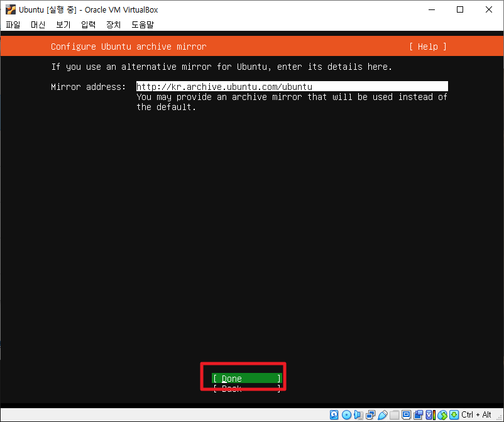Click the CPU virtualization status icon

[430, 415]
